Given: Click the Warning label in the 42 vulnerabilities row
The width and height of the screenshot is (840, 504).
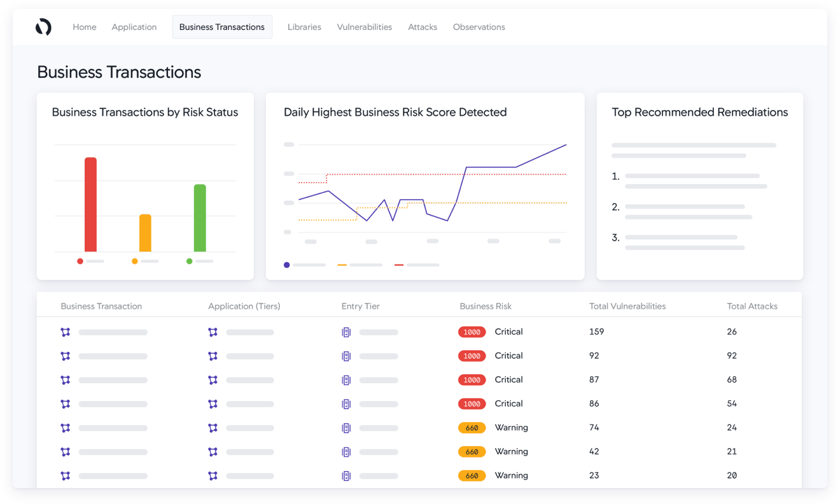Looking at the screenshot, I should pyautogui.click(x=512, y=452).
